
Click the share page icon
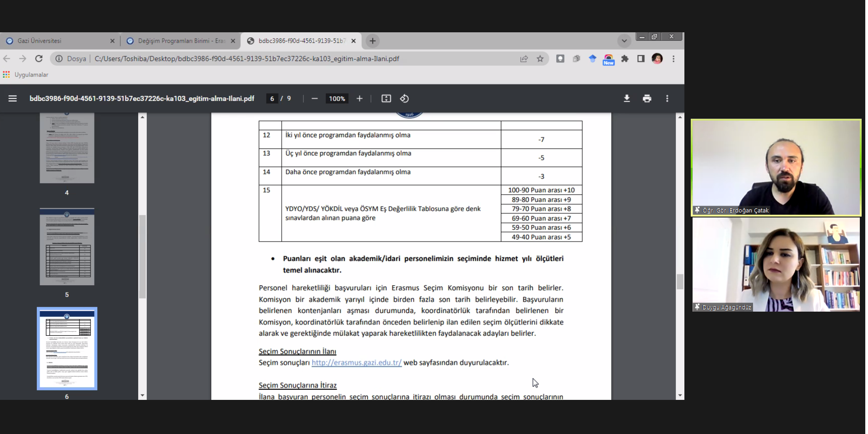point(524,59)
